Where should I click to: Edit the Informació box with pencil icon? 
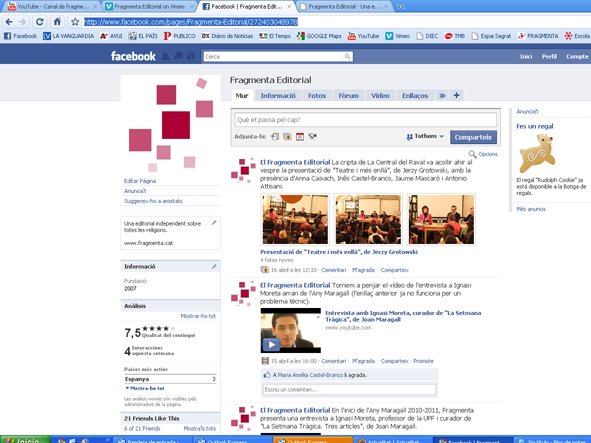click(214, 267)
